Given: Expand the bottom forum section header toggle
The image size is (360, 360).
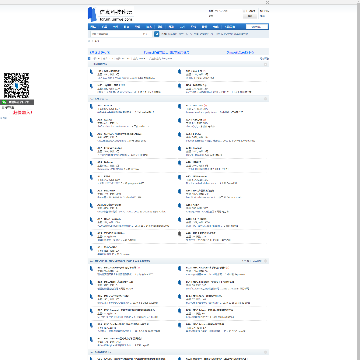Looking at the screenshot, I should (x=266, y=352).
